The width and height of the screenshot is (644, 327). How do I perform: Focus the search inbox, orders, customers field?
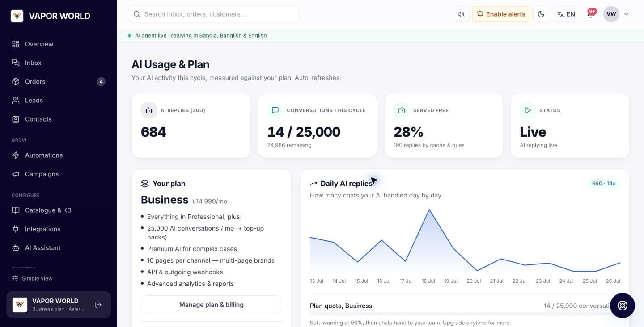coord(214,14)
